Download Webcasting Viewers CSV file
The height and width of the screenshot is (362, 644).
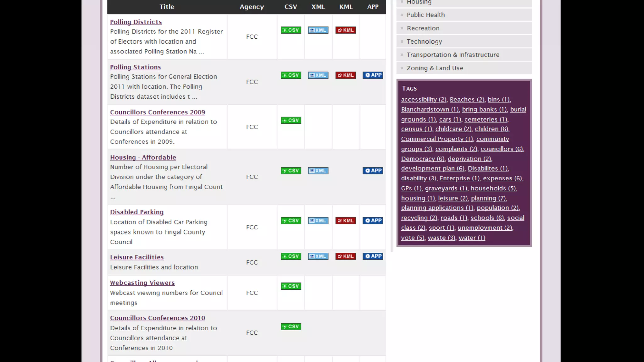[x=291, y=286]
